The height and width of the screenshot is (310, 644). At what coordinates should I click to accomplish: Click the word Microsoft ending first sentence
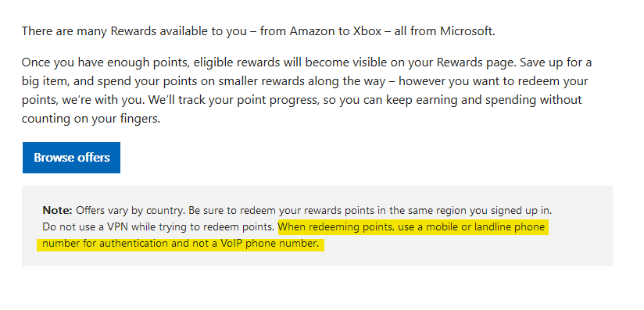[468, 31]
